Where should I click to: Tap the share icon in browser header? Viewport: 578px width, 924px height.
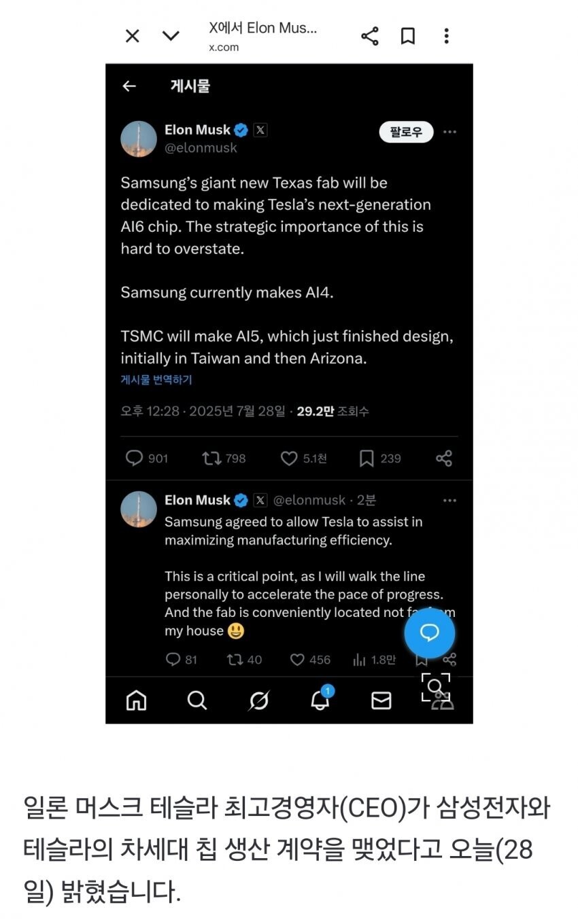click(370, 36)
